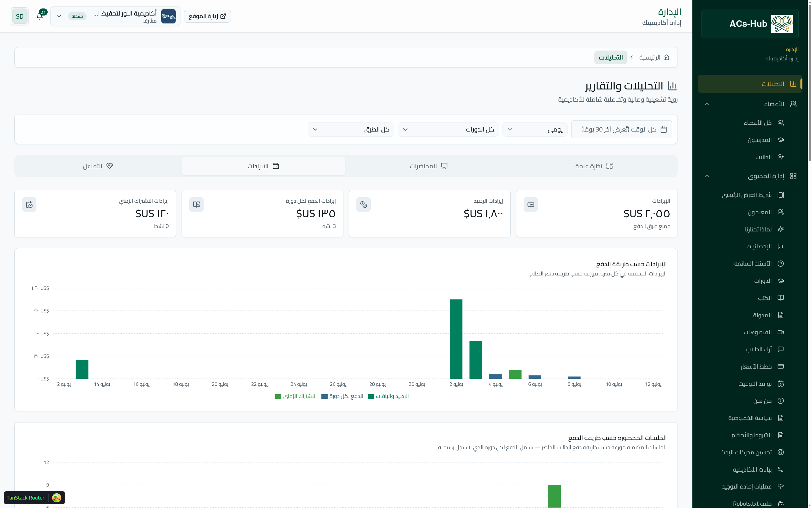Click the نشطة status badge
The width and height of the screenshot is (812, 508).
pos(77,16)
